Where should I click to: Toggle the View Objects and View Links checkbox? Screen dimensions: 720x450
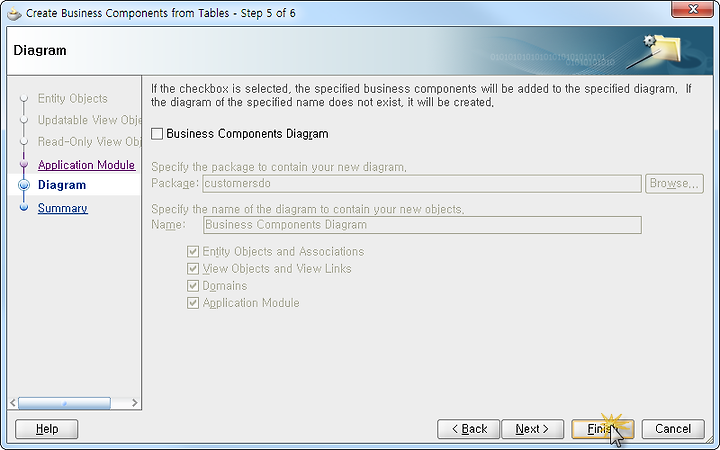(x=193, y=269)
